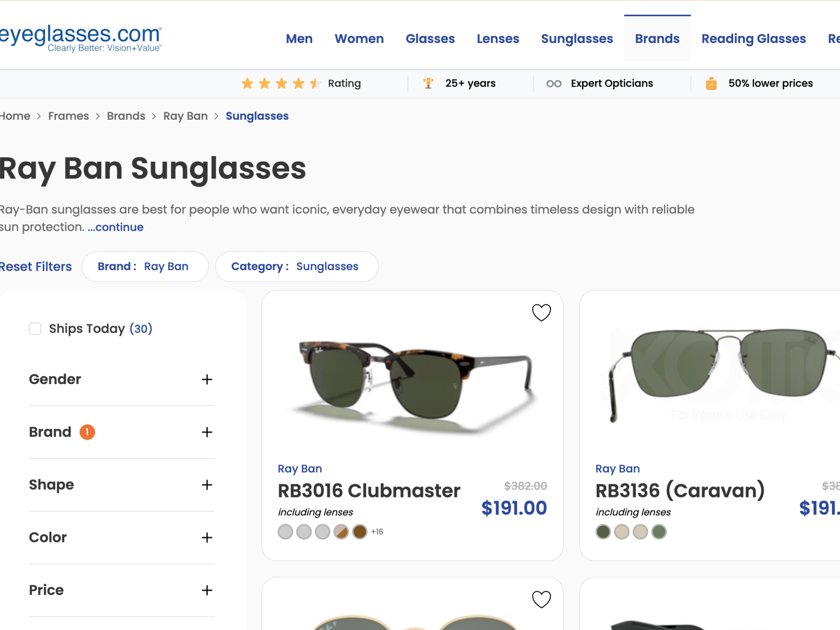The height and width of the screenshot is (630, 840).
Task: Select first beige swatch of RB3136 Caravan
Action: click(622, 532)
